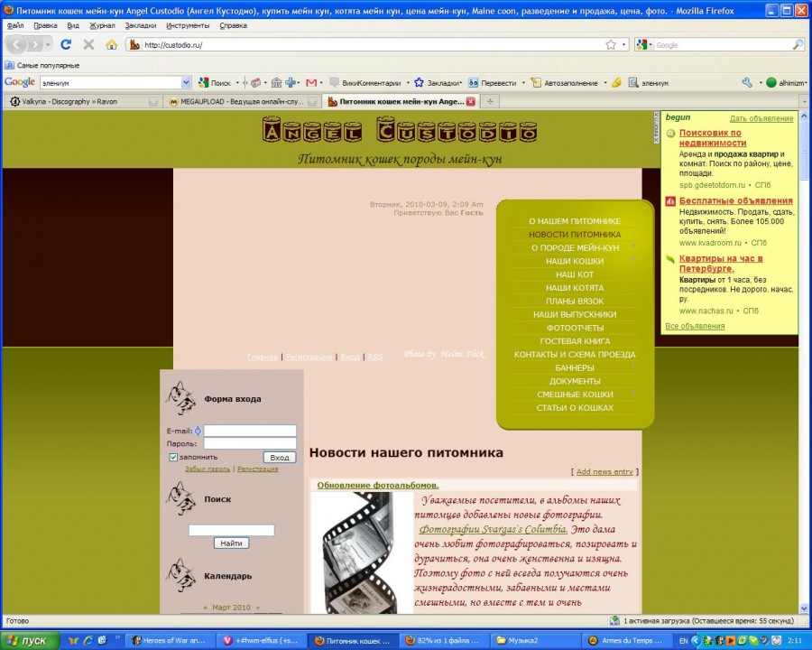Click the Пароль input field

click(x=250, y=443)
